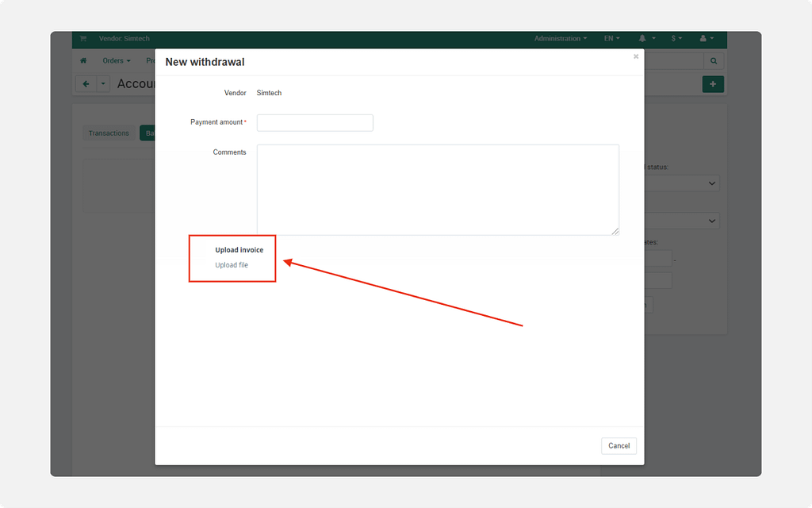
Task: Click the Payment amount input field
Action: point(315,123)
